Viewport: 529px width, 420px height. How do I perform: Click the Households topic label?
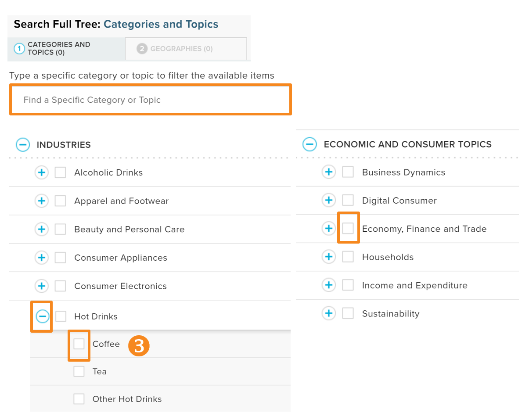click(388, 257)
